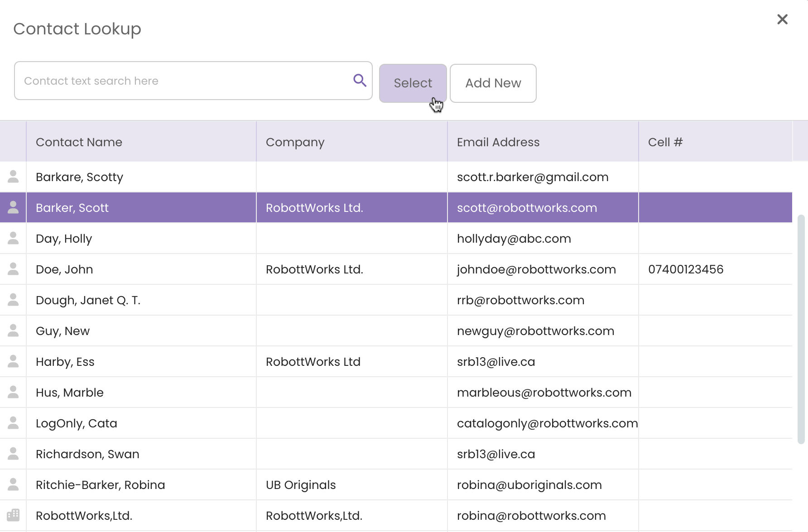Select the highlighted contact Barker, Scott
The height and width of the screenshot is (532, 808).
coord(72,208)
